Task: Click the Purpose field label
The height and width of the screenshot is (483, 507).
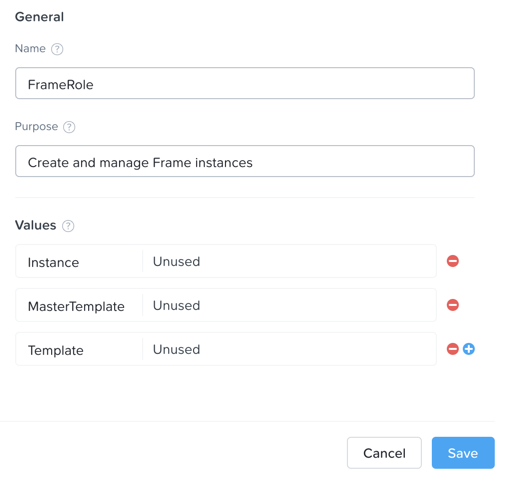Action: 36,127
